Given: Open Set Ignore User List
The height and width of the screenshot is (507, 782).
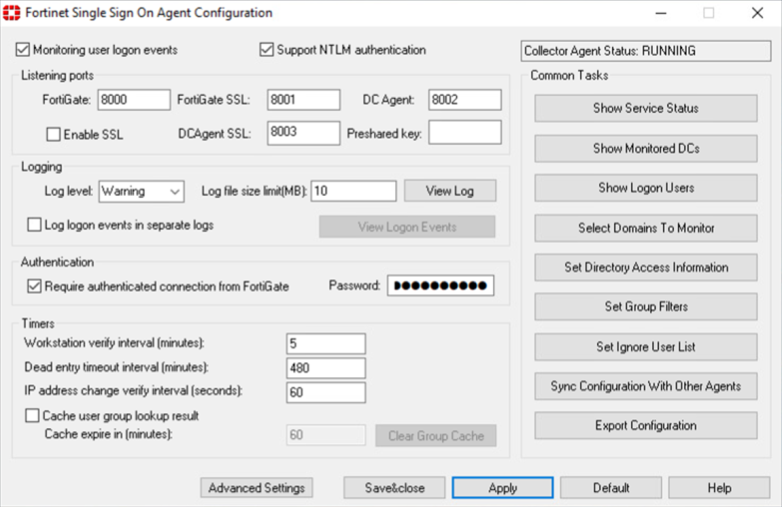Looking at the screenshot, I should click(646, 346).
